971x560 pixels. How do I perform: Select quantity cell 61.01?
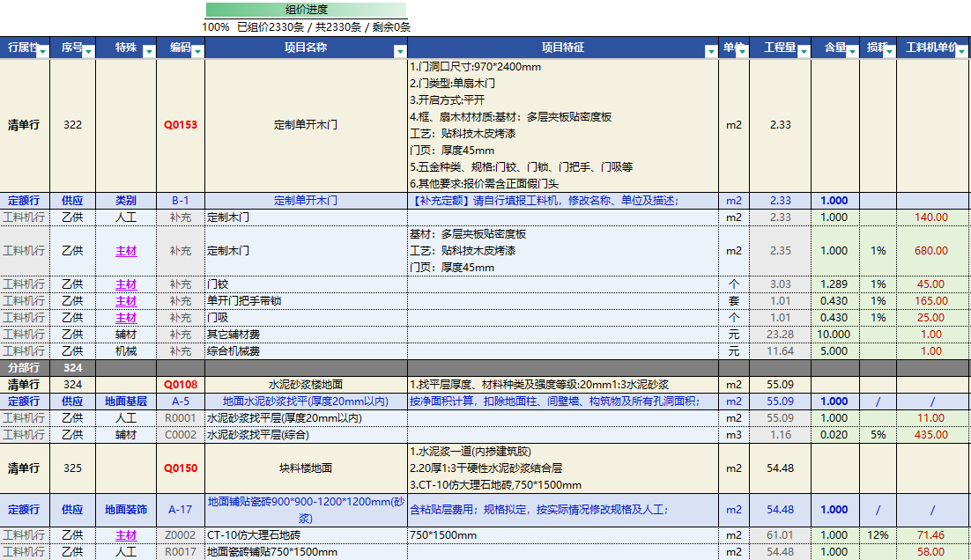[x=781, y=535]
